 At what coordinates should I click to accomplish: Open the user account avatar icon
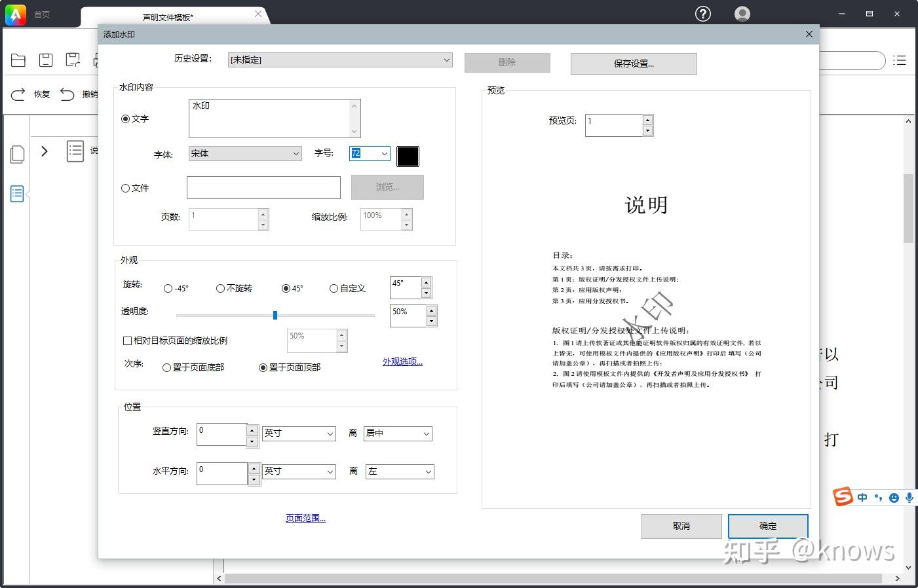(x=742, y=14)
